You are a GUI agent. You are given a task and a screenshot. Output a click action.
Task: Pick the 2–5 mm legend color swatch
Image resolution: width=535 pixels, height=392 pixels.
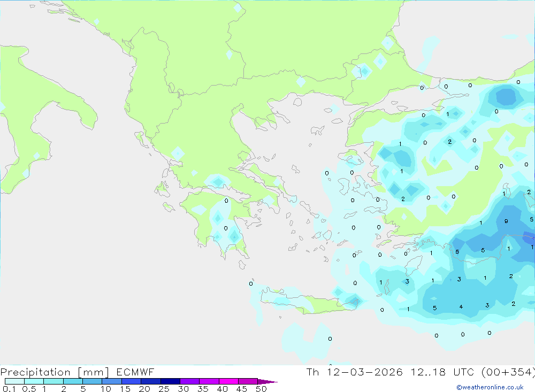73,381
